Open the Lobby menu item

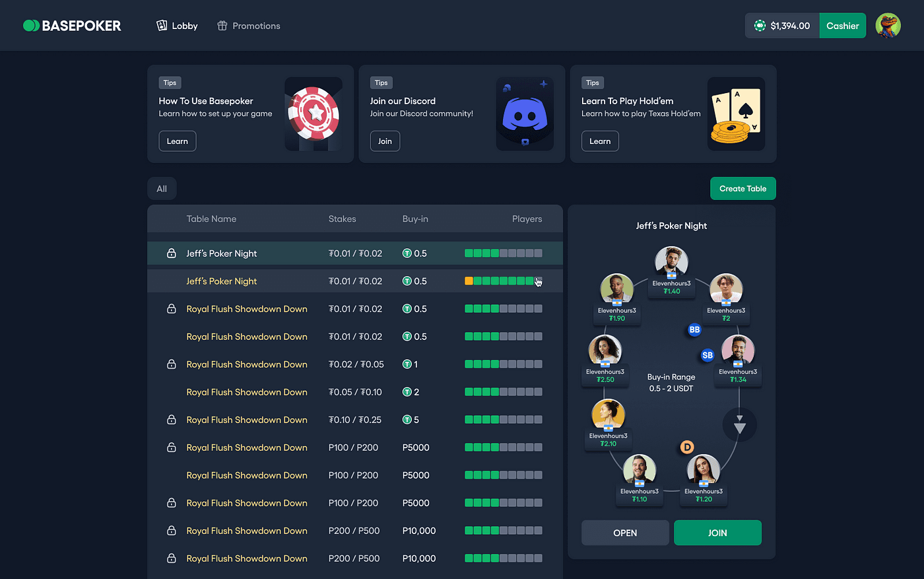pyautogui.click(x=177, y=26)
